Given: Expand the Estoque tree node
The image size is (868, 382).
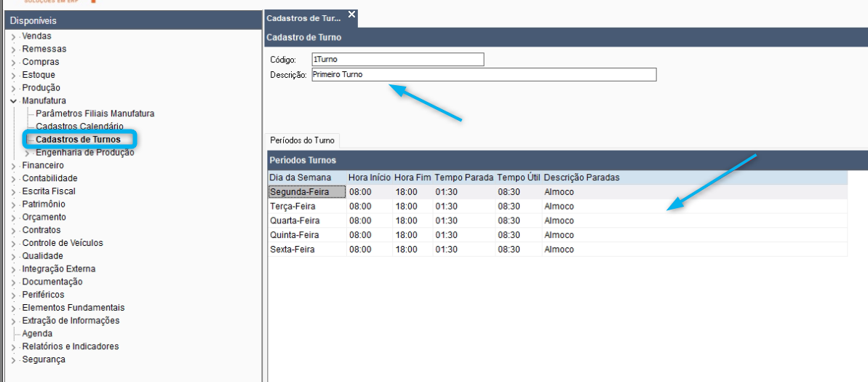Looking at the screenshot, I should pos(13,75).
